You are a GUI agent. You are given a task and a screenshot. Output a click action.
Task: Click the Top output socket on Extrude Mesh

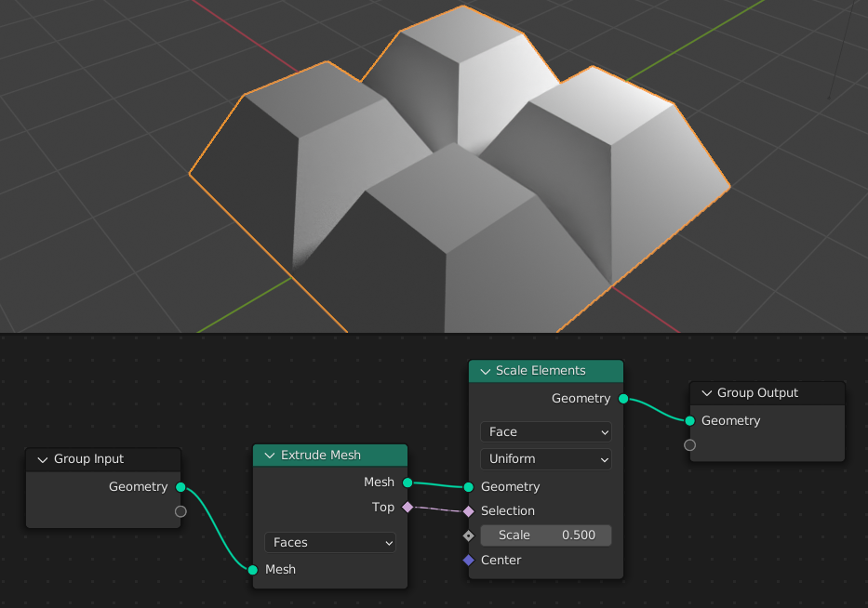(407, 507)
